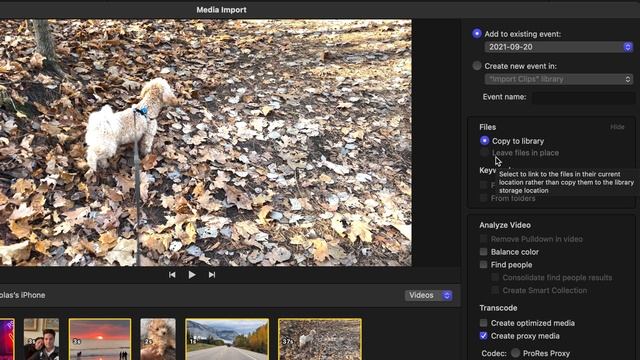Select Create new event in radio
Screen dimensions: 640x360
pyautogui.click(x=477, y=66)
